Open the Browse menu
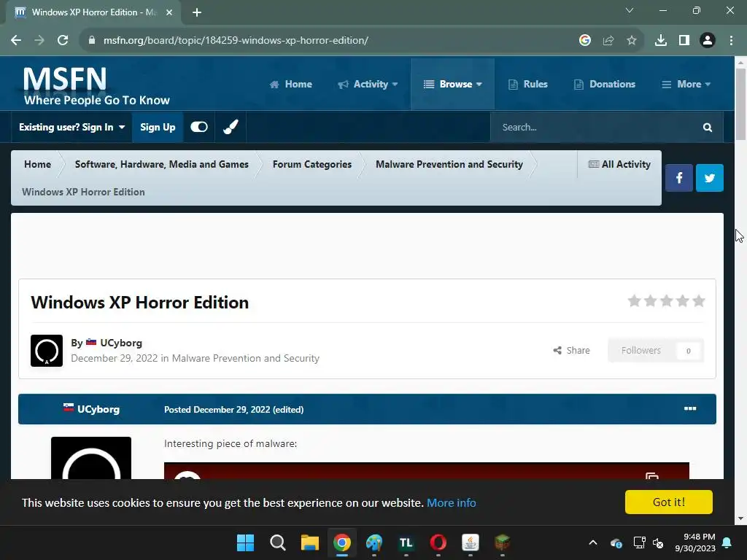This screenshot has height=560, width=747. [452, 85]
